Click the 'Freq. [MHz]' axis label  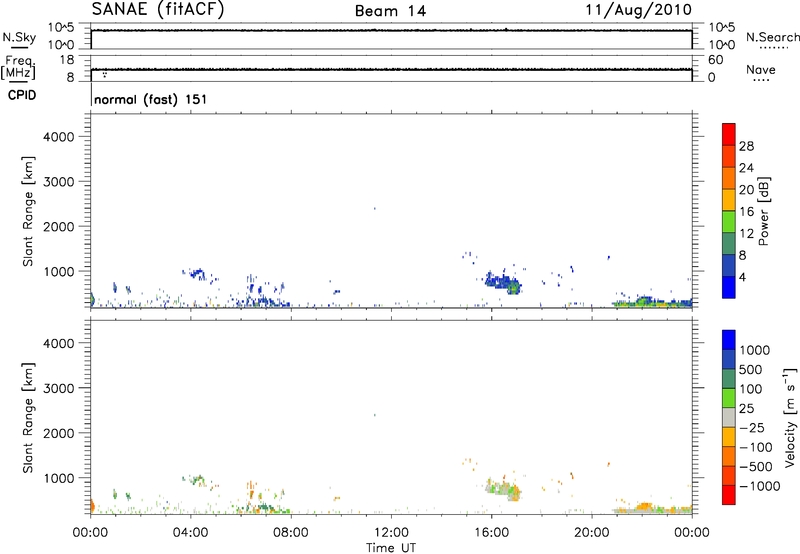[19, 68]
